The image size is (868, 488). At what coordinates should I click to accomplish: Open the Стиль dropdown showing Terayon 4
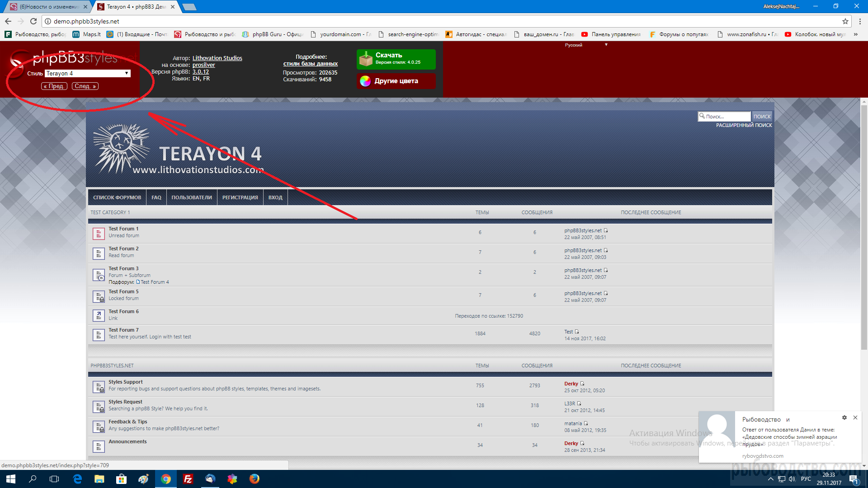pos(88,73)
